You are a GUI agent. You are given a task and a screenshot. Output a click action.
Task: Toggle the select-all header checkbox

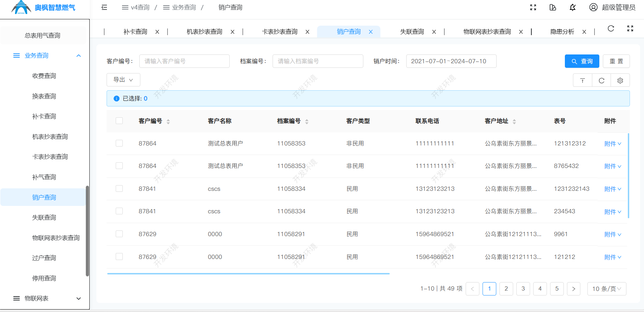(x=119, y=121)
